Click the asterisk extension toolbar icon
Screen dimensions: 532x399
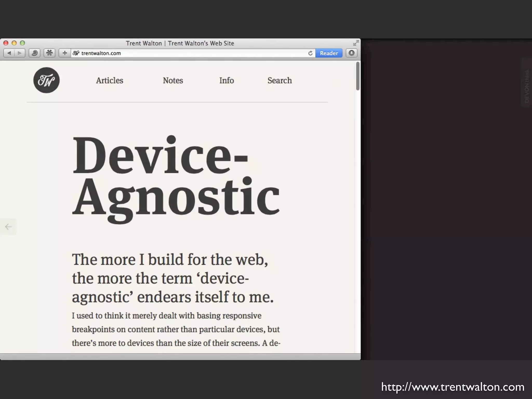(49, 53)
